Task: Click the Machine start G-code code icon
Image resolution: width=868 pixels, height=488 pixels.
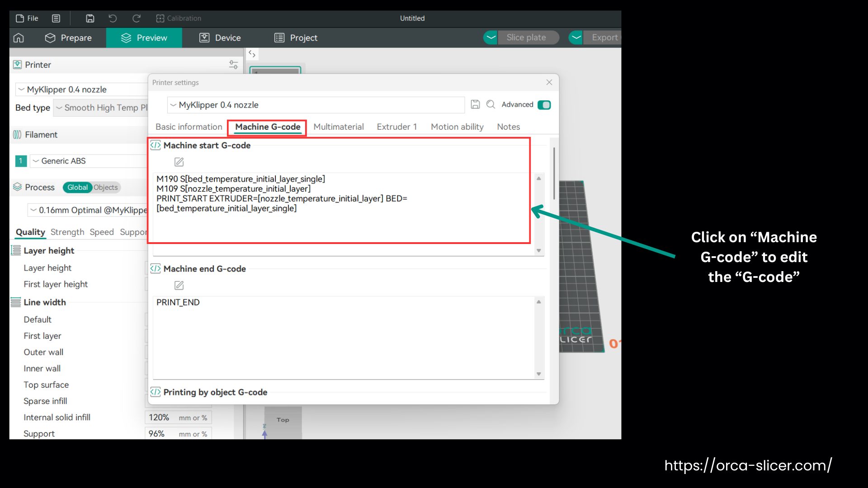Action: 156,145
